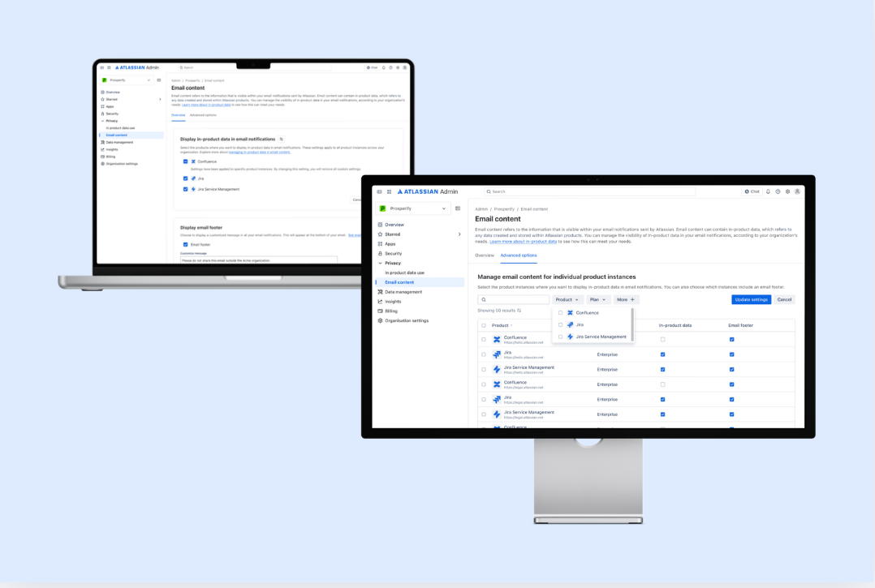The width and height of the screenshot is (875, 588).
Task: Click Data management icon in monitor sidebar
Action: (x=380, y=291)
